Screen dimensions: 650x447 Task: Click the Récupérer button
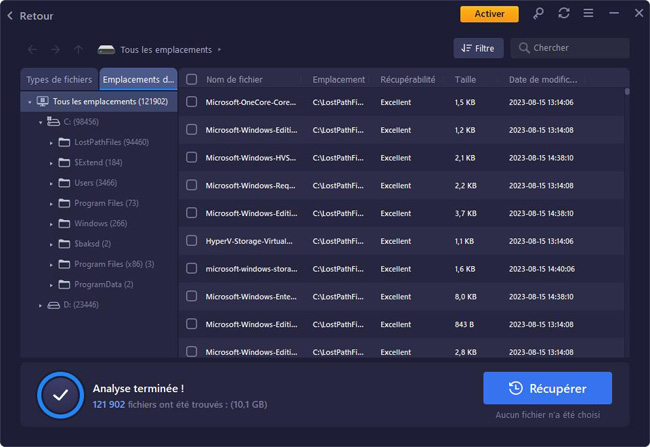pyautogui.click(x=547, y=388)
